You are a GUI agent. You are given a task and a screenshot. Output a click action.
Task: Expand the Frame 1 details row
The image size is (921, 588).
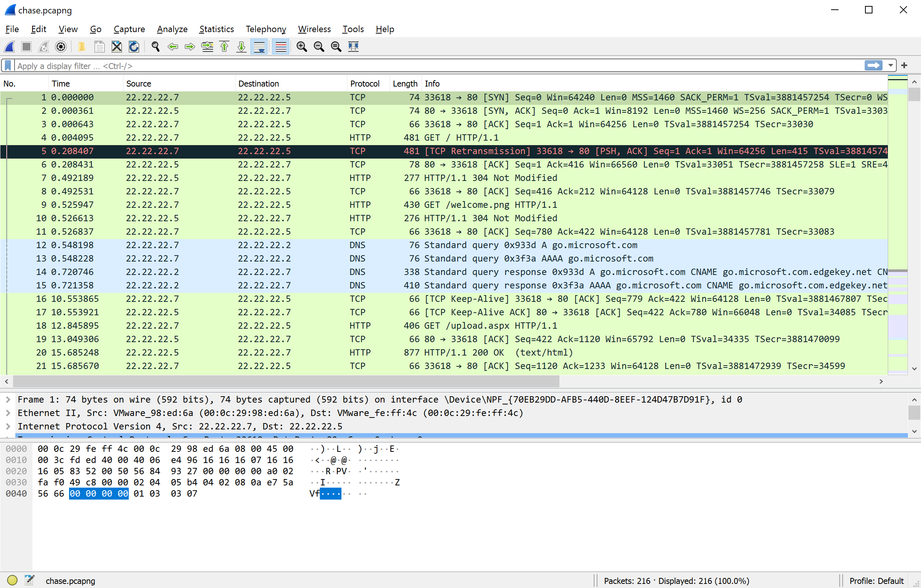pyautogui.click(x=8, y=400)
